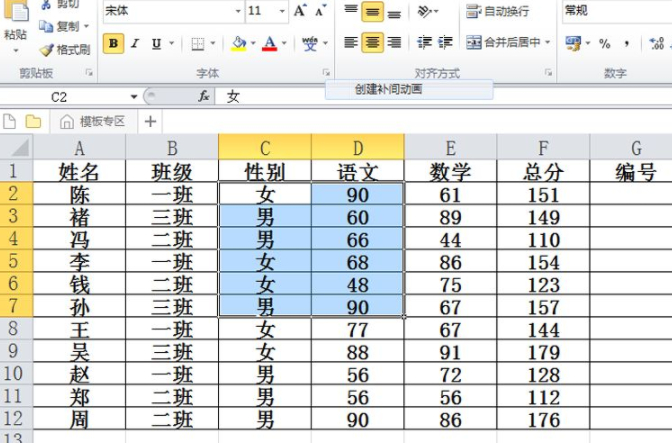This screenshot has width=672, height=443.
Task: Apply accounting number format icon
Action: [573, 43]
